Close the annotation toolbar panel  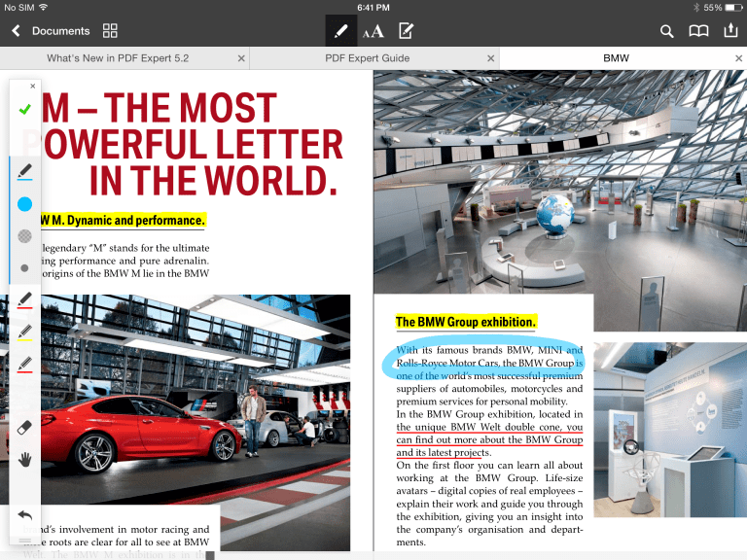(x=32, y=86)
